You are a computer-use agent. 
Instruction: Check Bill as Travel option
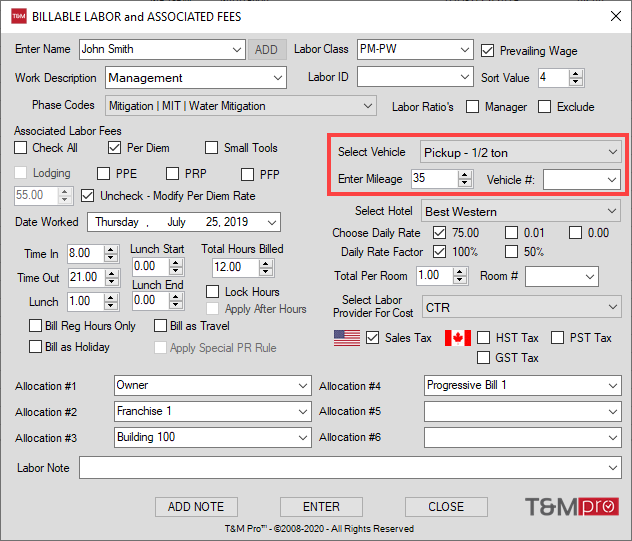[160, 326]
